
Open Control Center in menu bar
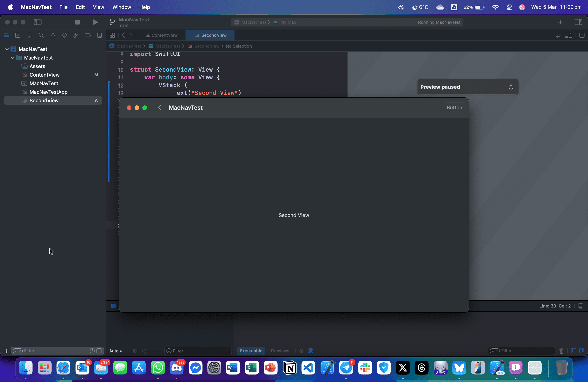coord(509,7)
